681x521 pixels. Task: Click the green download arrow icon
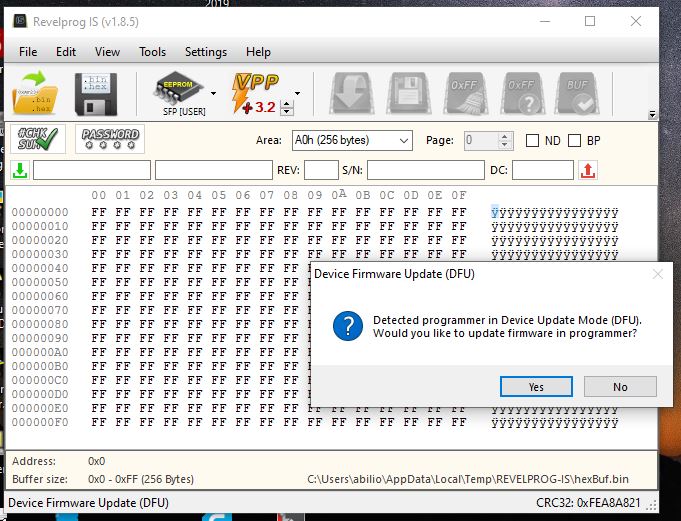pyautogui.click(x=20, y=170)
